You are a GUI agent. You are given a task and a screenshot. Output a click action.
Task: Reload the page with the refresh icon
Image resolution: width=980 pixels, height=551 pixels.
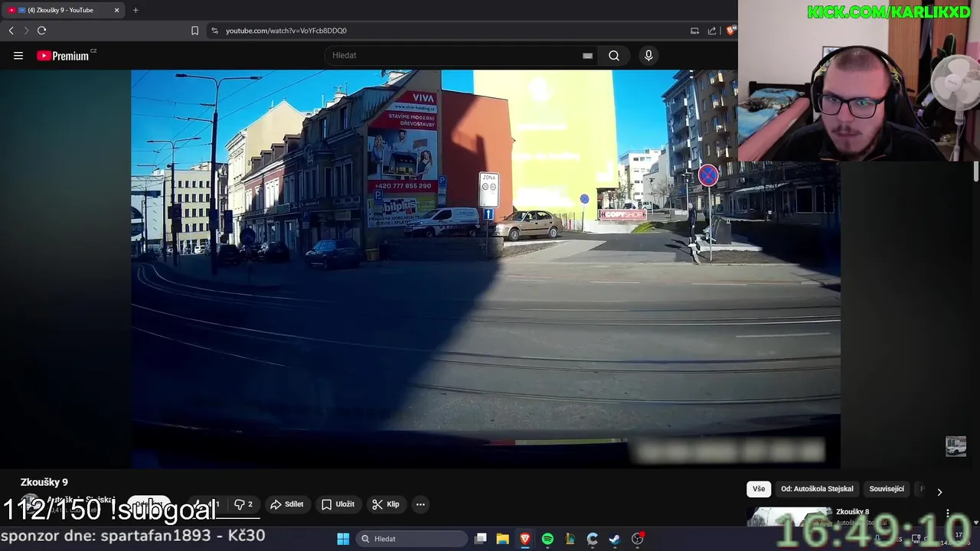[42, 31]
